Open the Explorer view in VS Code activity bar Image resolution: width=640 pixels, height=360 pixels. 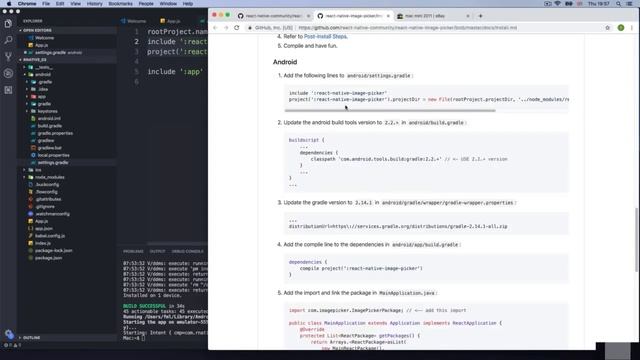[x=8, y=24]
